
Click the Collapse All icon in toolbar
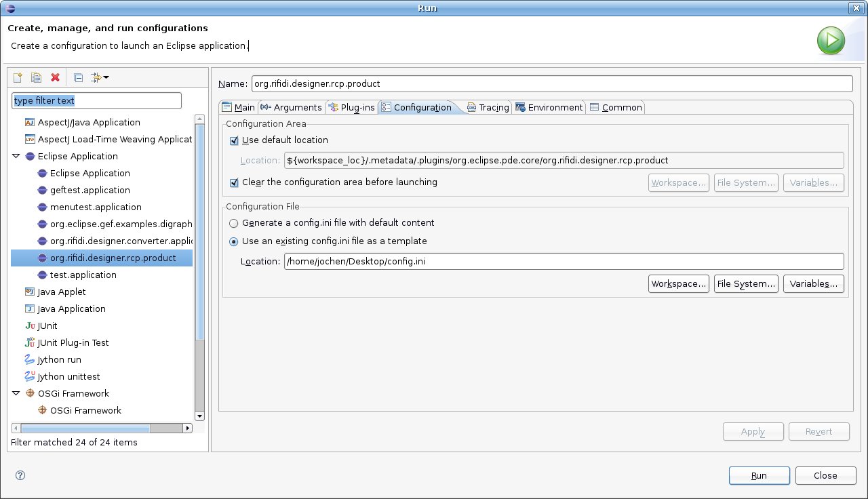[x=79, y=78]
